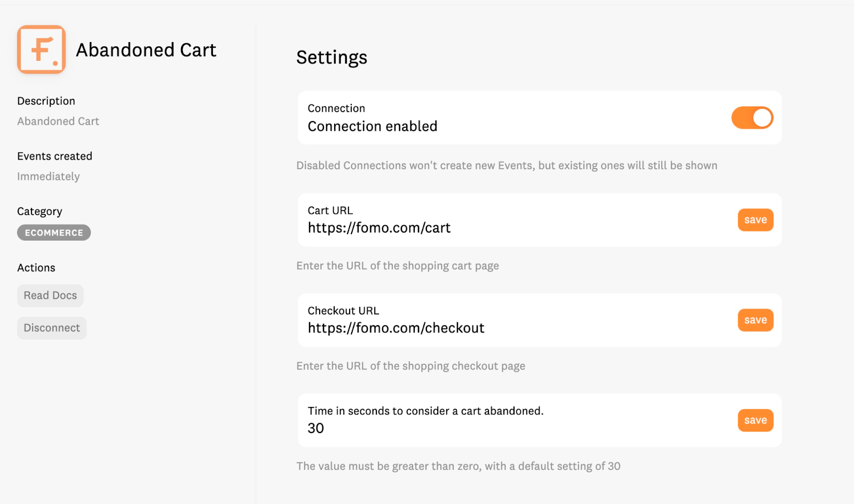Save the cart abandonment time value
Image resolution: width=854 pixels, height=504 pixels.
point(755,420)
